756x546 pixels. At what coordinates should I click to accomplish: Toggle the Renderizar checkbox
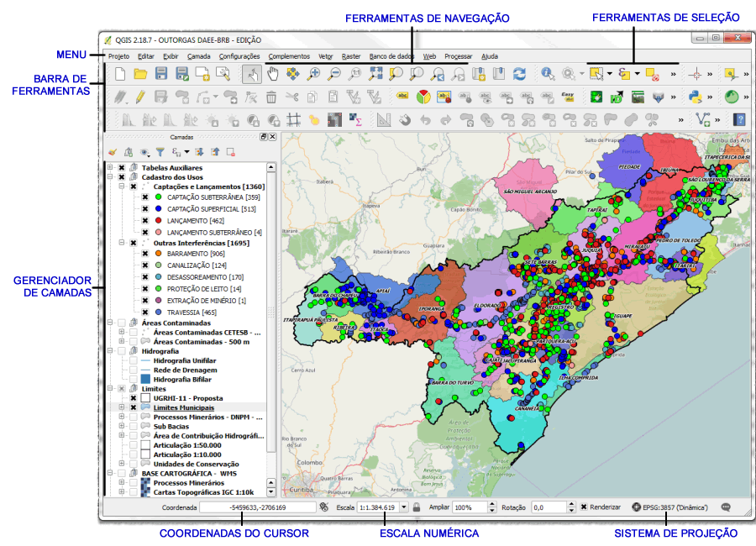tap(584, 507)
